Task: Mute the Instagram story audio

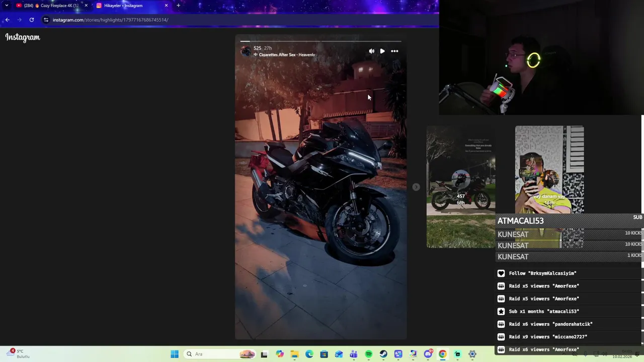Action: tap(371, 51)
